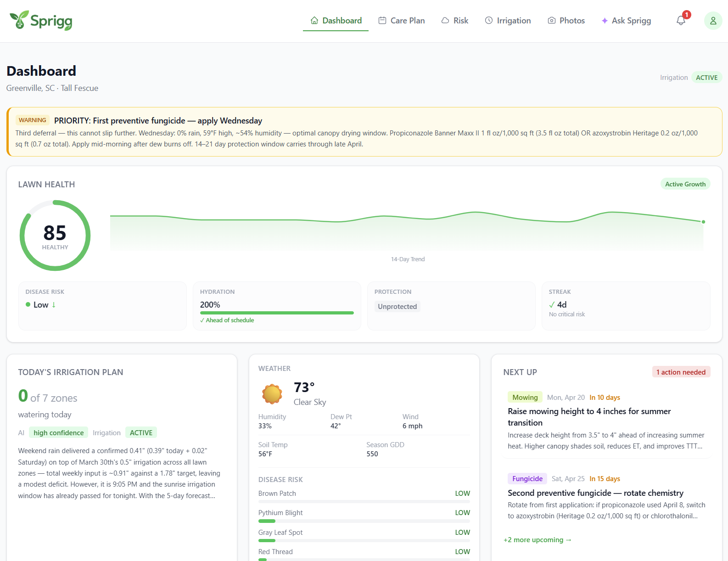Viewport: 728px width, 561px height.
Task: Click the high confidence tag
Action: point(59,432)
